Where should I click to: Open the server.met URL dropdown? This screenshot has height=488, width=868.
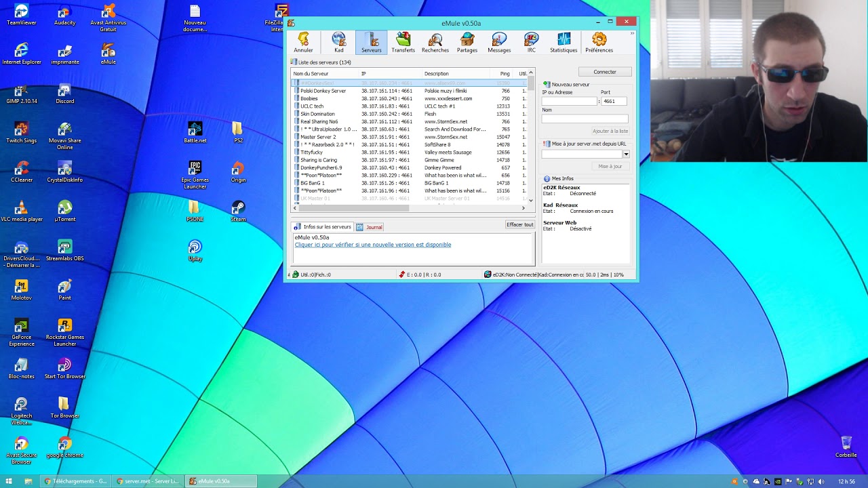(x=626, y=155)
